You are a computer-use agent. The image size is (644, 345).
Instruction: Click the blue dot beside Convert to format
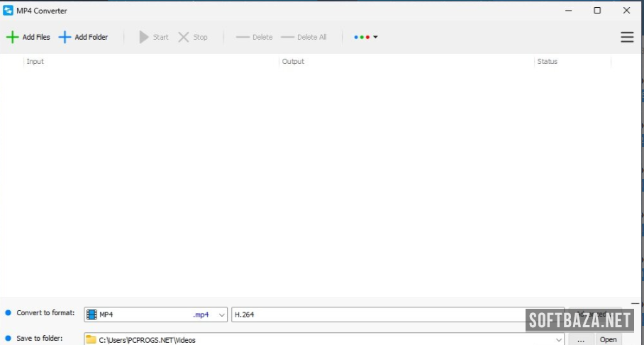(x=9, y=313)
